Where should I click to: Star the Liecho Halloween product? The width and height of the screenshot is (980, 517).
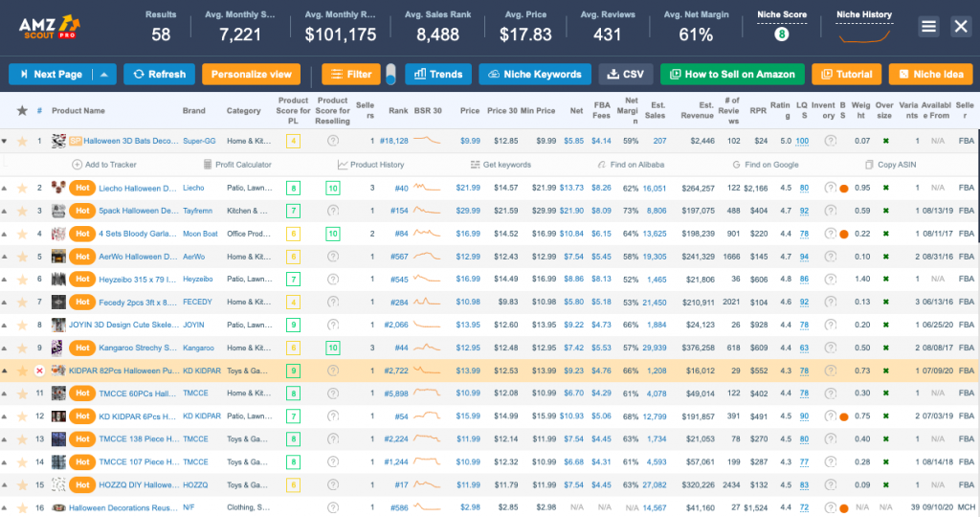pos(22,188)
